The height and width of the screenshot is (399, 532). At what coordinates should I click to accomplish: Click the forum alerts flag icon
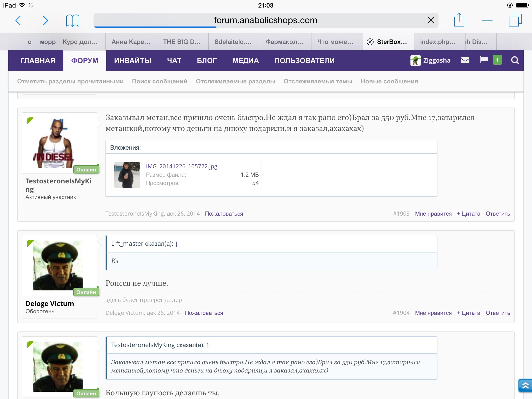(484, 60)
